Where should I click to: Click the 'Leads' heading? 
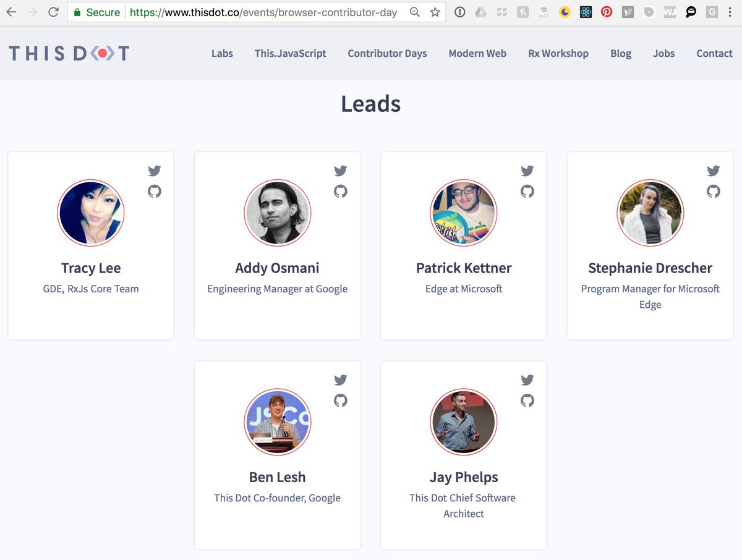pos(371,103)
